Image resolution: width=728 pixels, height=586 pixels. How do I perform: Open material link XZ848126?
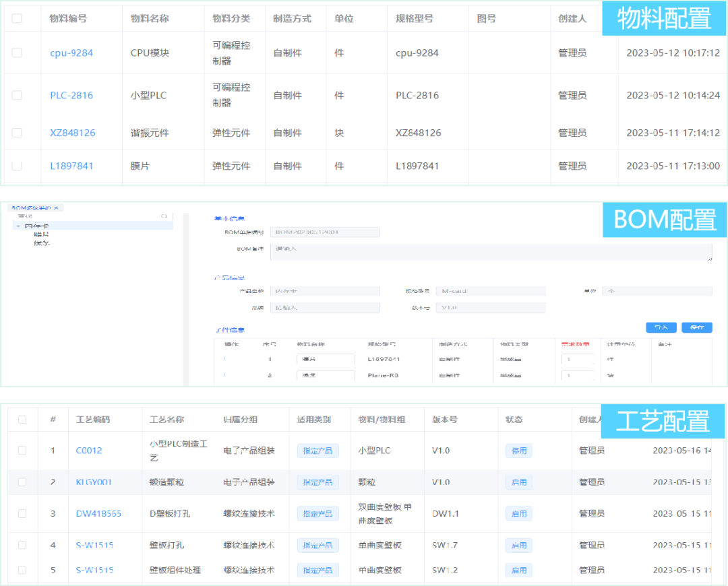pos(72,133)
